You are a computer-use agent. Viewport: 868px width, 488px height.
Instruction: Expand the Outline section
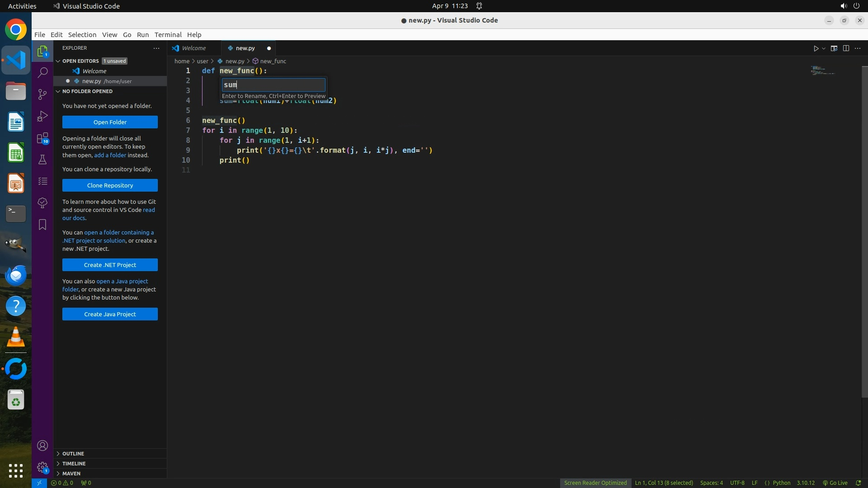(73, 453)
